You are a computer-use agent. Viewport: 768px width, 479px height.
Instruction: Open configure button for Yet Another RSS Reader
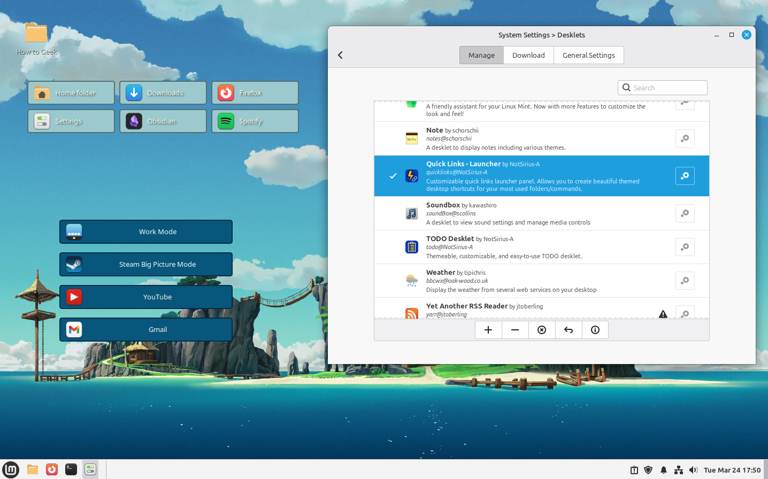pyautogui.click(x=685, y=312)
